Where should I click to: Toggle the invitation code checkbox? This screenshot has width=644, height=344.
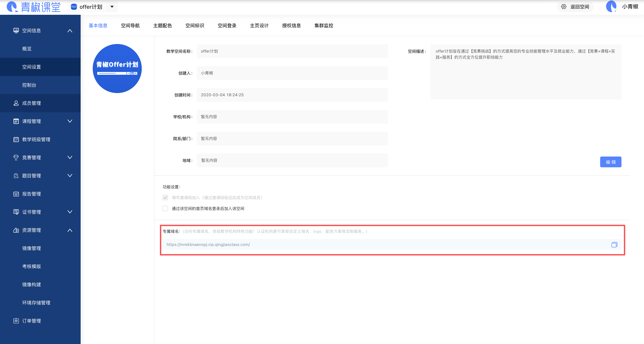tap(165, 197)
